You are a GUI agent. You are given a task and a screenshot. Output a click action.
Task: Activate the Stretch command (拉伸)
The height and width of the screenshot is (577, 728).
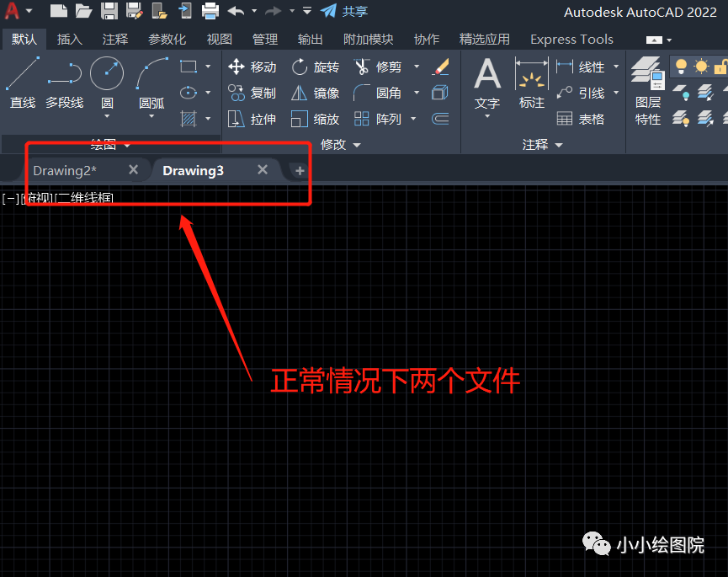(252, 119)
